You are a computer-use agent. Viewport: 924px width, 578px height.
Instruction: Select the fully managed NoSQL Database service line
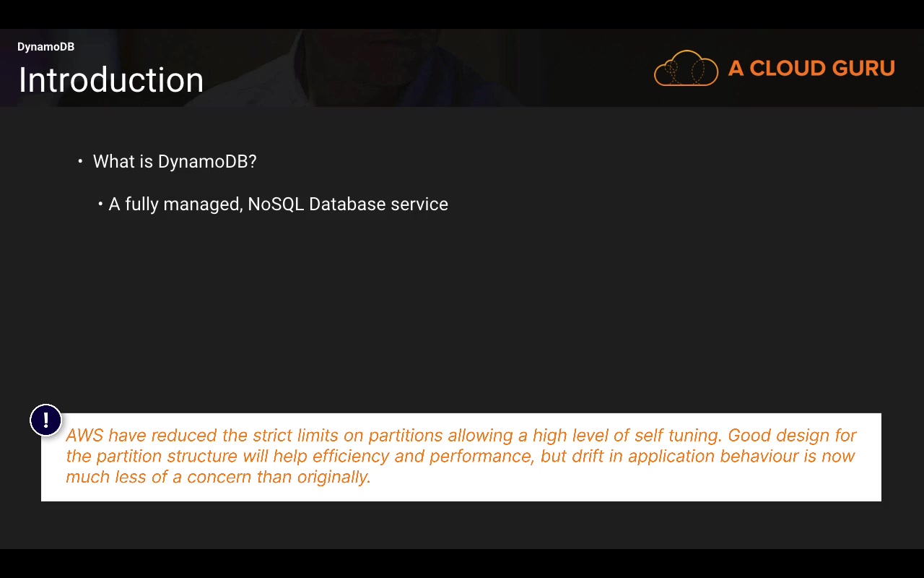tap(278, 204)
